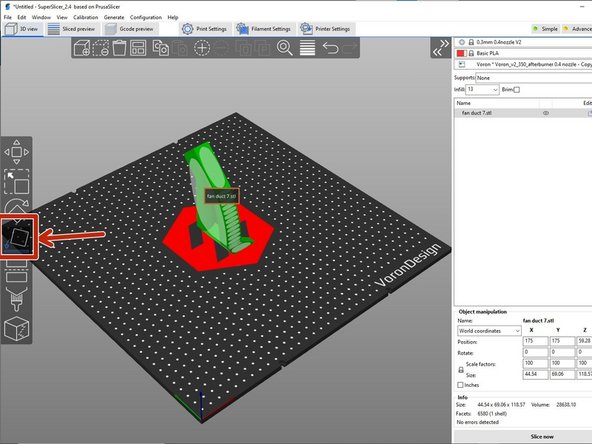This screenshot has height=444, width=592.
Task: Select the Scale gizmo tool
Action: pyautogui.click(x=16, y=182)
